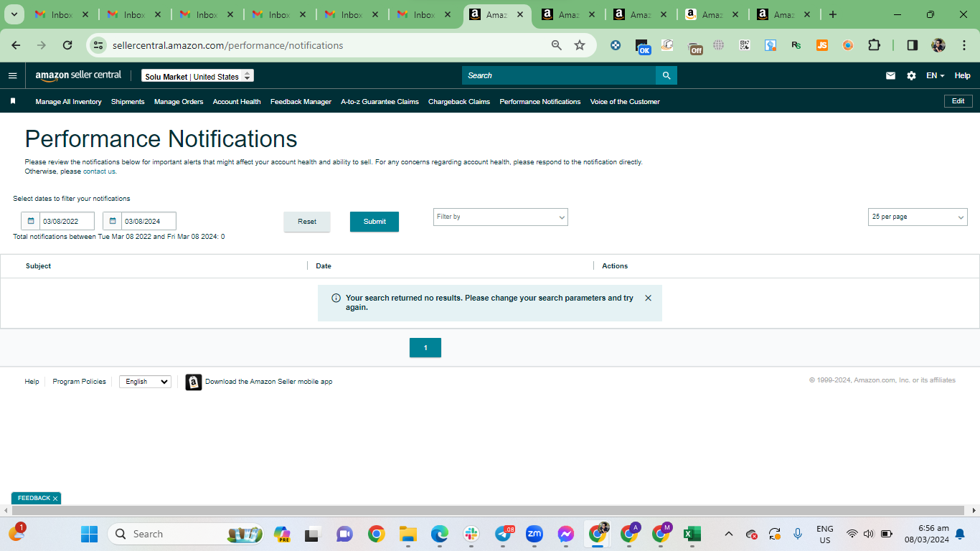This screenshot has height=551, width=980.
Task: Open a new browser tab
Action: coord(832,14)
